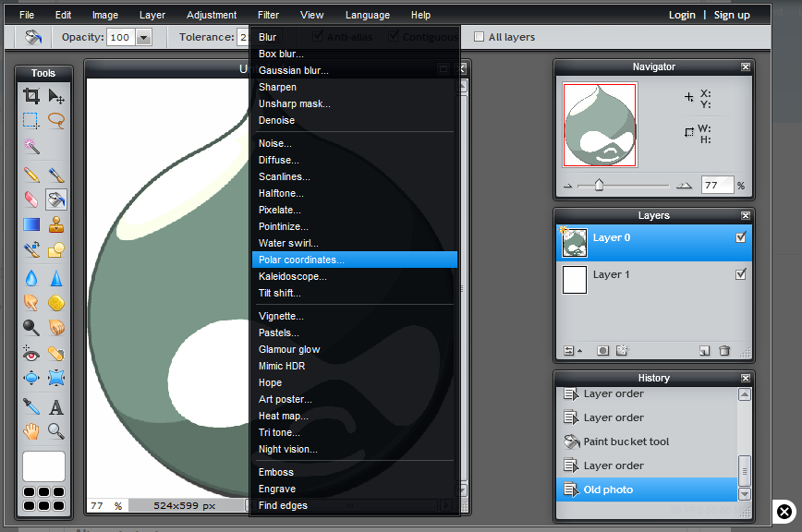Image resolution: width=802 pixels, height=532 pixels.
Task: Select the Layer 1 thumbnail
Action: 575,280
